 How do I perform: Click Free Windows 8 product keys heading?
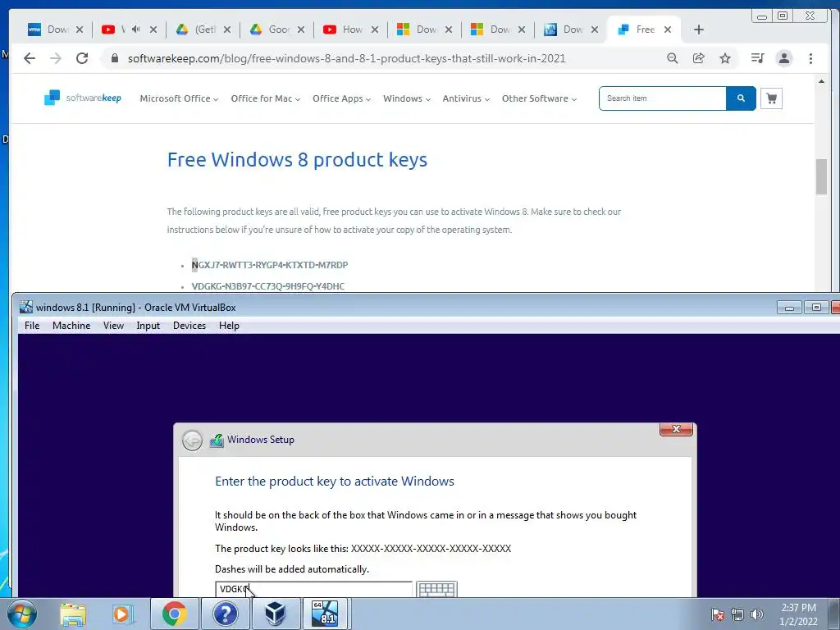coord(297,160)
